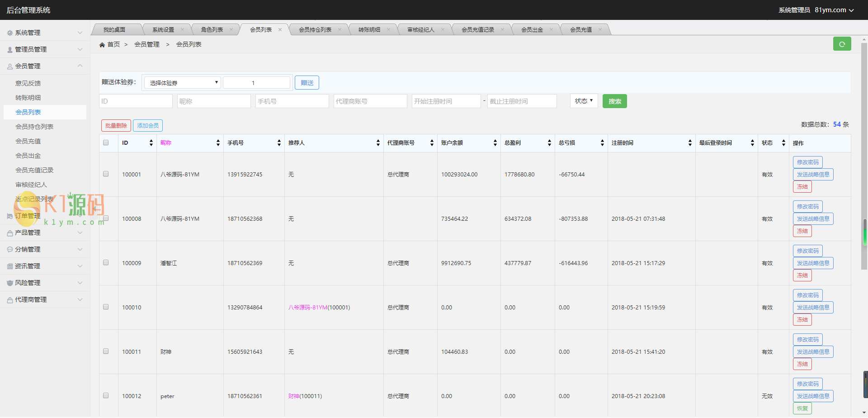This screenshot has height=418, width=868.
Task: Click the 资讯管理 icon in sidebar
Action: (10, 266)
